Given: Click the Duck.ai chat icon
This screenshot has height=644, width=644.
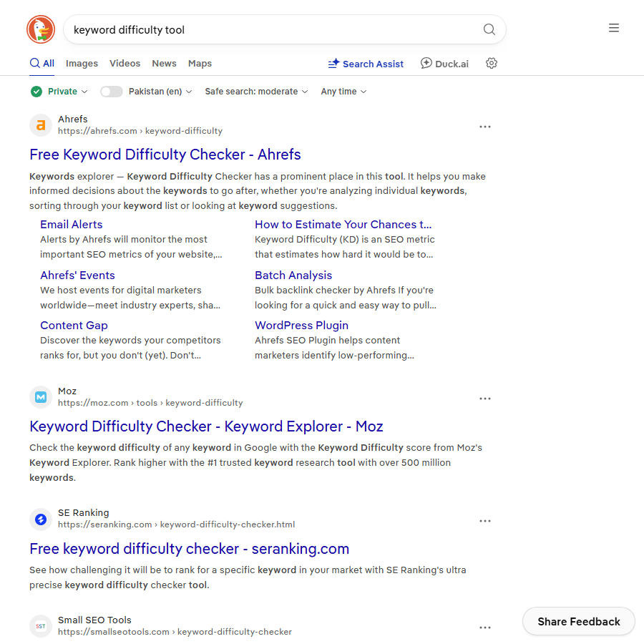Looking at the screenshot, I should click(x=426, y=63).
